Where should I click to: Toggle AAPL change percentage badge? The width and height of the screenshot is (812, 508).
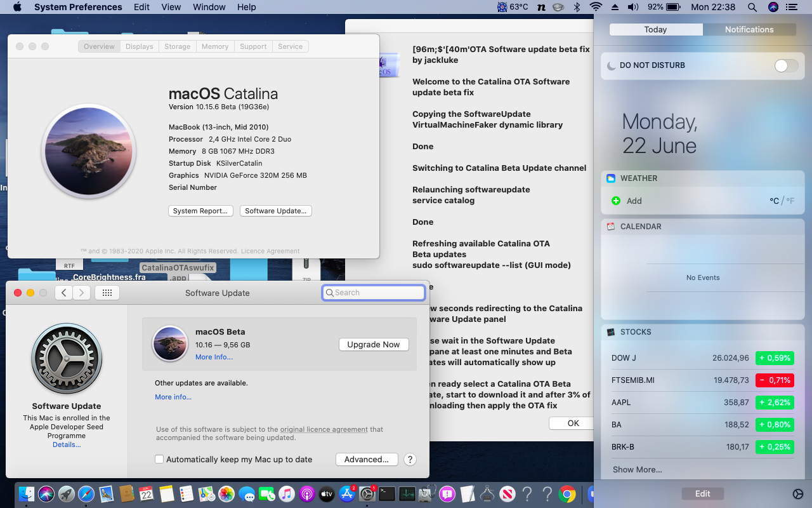click(775, 403)
